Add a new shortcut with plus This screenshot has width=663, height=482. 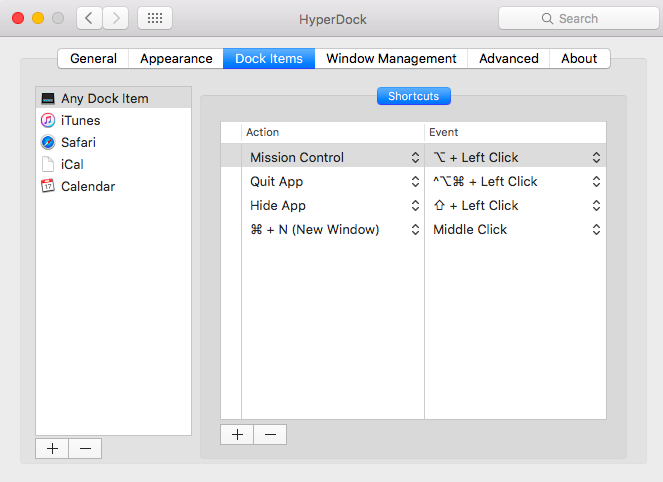click(x=237, y=435)
